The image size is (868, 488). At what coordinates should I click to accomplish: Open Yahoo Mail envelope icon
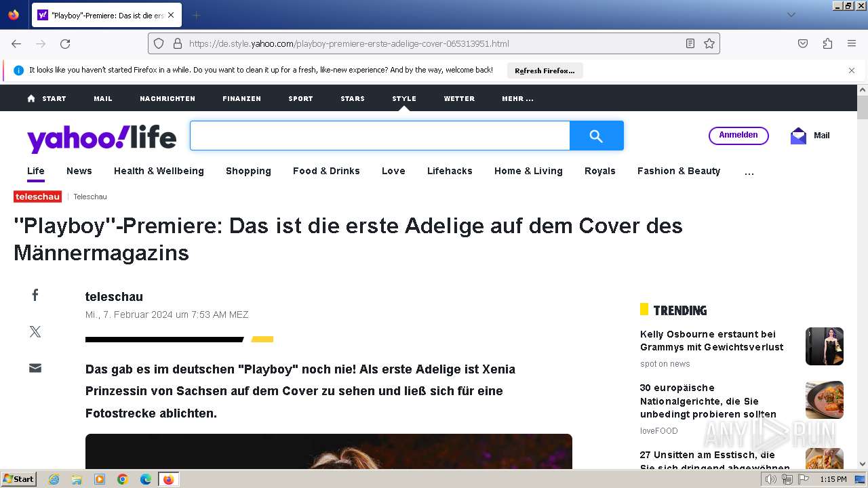(798, 136)
